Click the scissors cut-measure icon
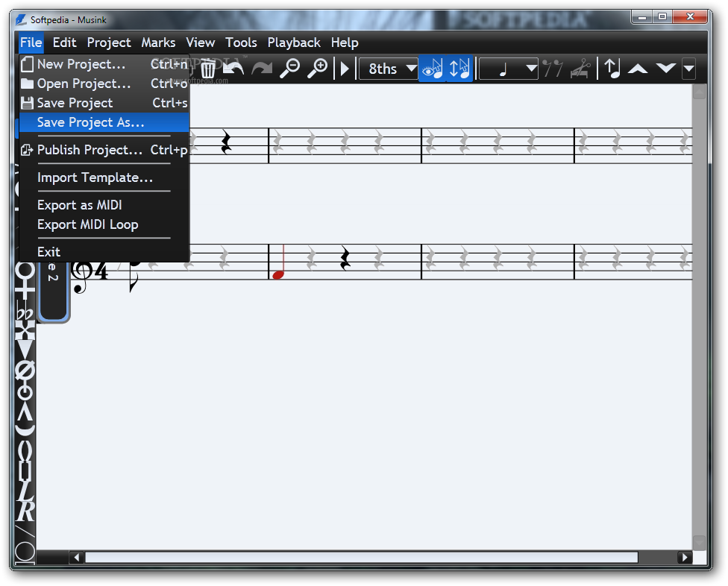The image size is (728, 586). coord(580,69)
